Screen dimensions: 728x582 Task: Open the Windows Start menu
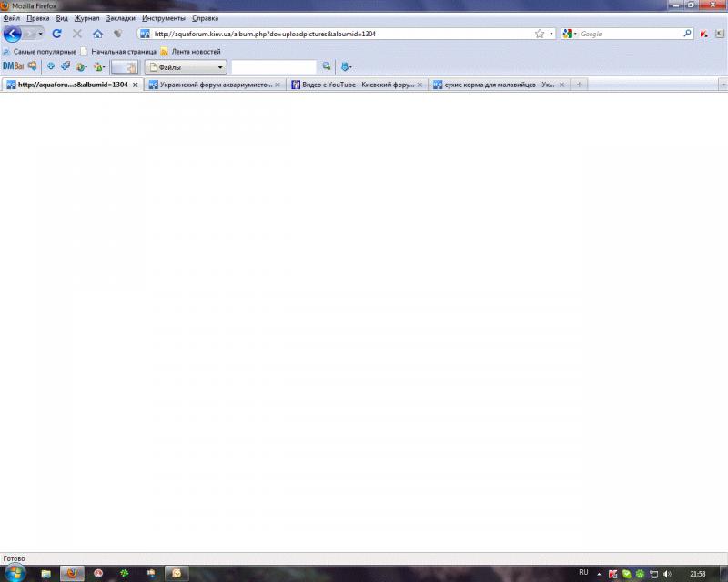pyautogui.click(x=15, y=574)
